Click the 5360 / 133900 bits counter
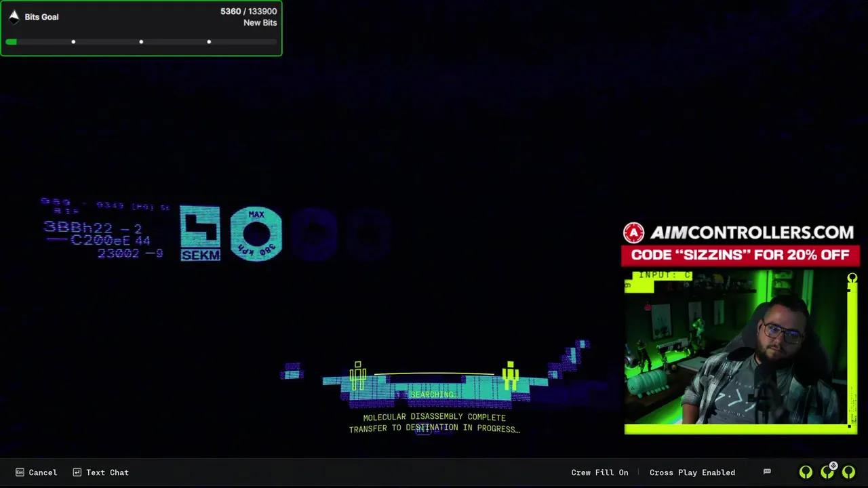868x488 pixels. coord(248,12)
